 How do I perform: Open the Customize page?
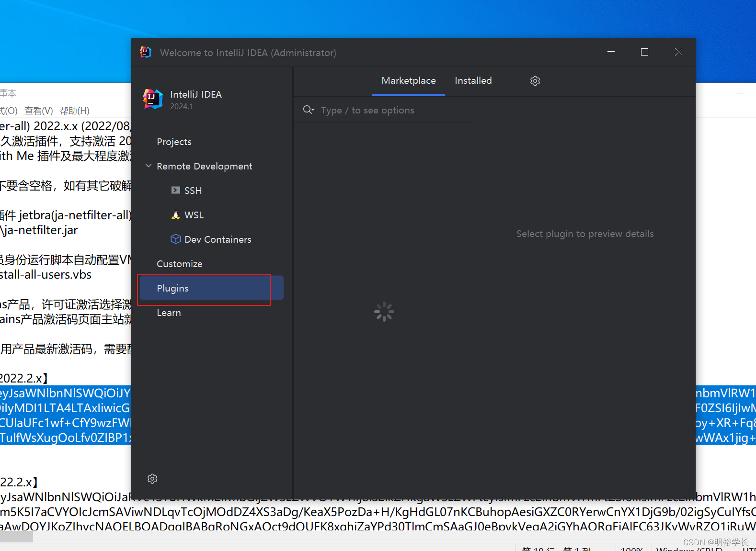pyautogui.click(x=180, y=264)
